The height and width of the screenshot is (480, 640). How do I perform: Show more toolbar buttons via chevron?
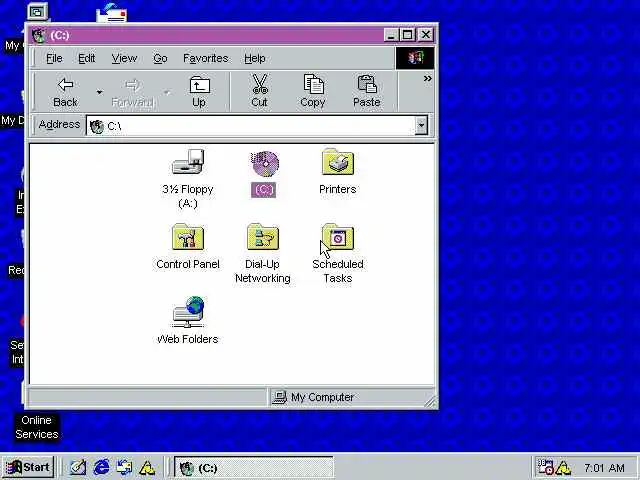click(x=427, y=78)
